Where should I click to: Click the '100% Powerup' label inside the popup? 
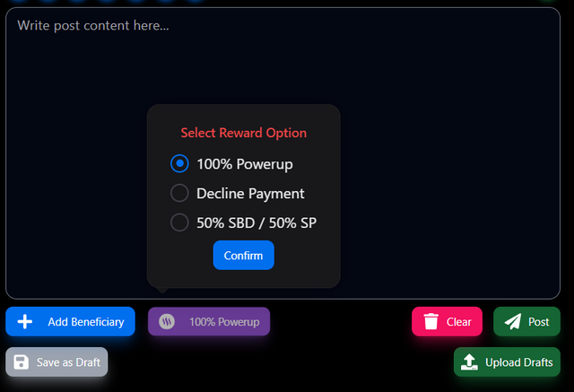245,164
